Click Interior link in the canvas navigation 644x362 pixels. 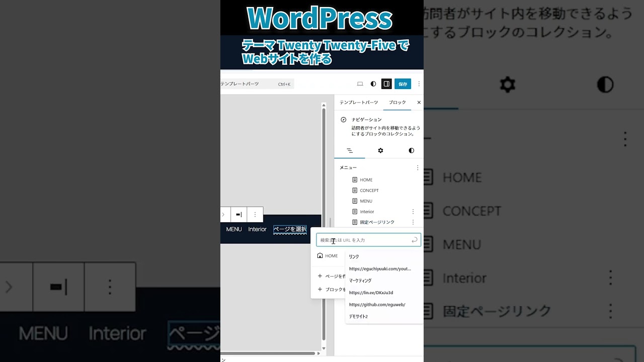[257, 229]
